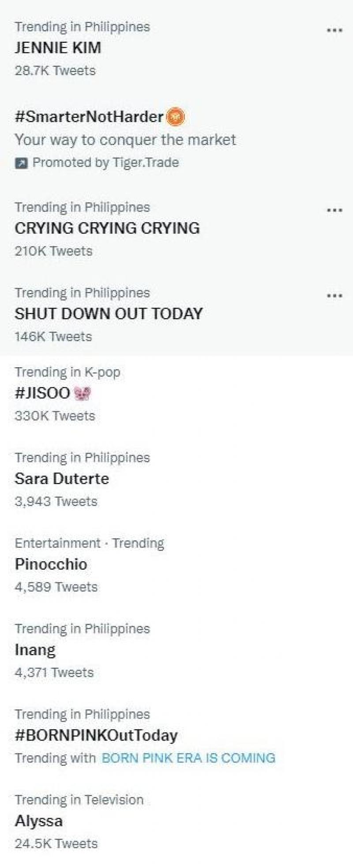Click the 330K Tweets count under #JISOO

pos(55,416)
